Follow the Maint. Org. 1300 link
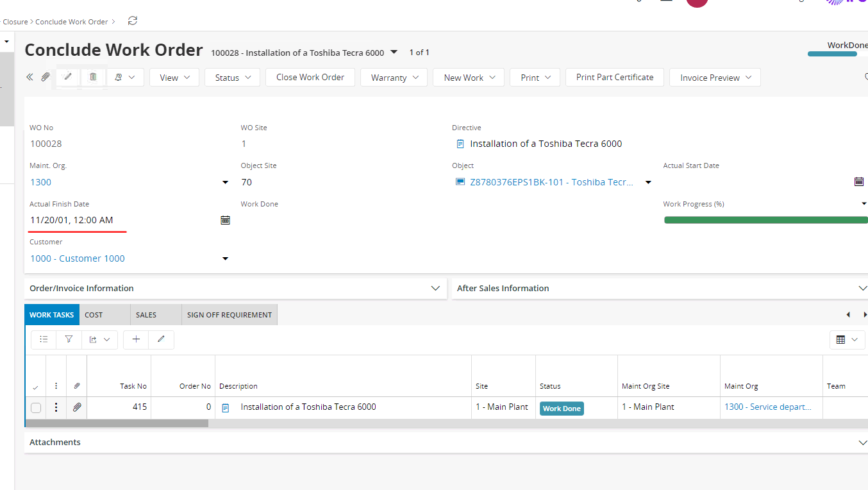868x490 pixels. [x=41, y=182]
